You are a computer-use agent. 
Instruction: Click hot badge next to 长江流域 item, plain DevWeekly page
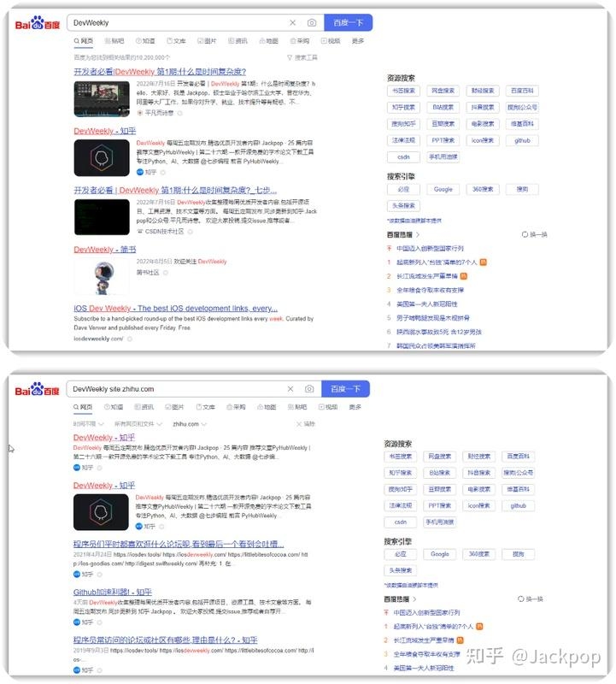tap(463, 276)
